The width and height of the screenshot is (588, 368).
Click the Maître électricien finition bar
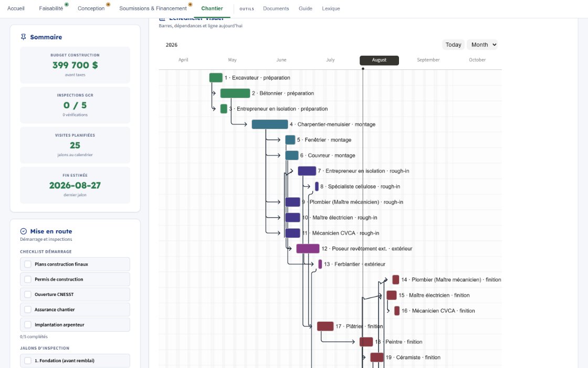tap(392, 295)
